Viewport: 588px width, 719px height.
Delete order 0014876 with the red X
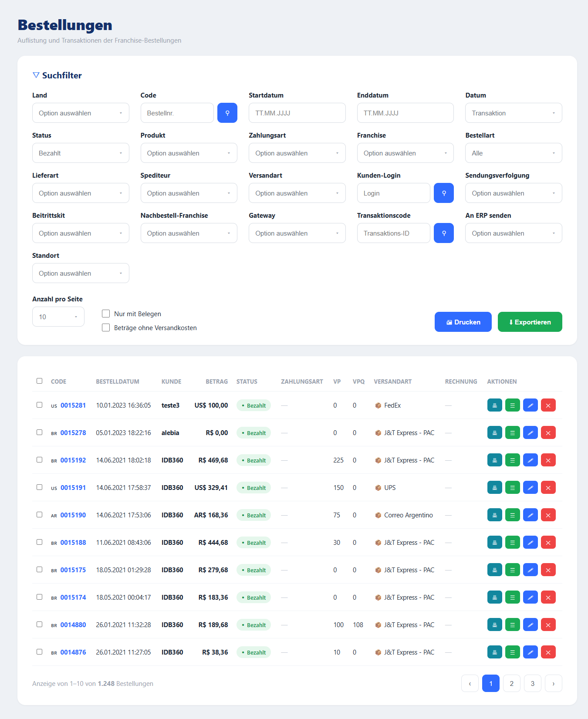click(x=548, y=652)
